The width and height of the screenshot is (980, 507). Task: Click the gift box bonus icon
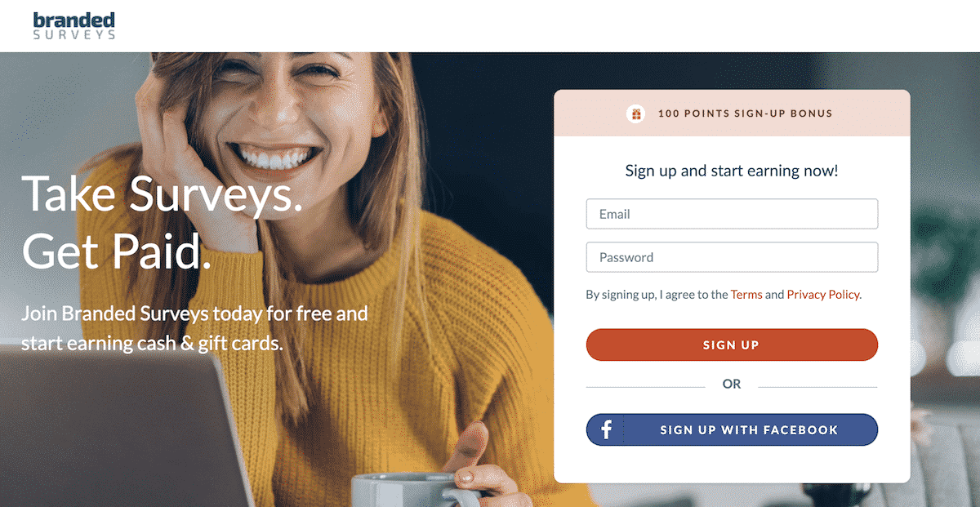pos(635,113)
